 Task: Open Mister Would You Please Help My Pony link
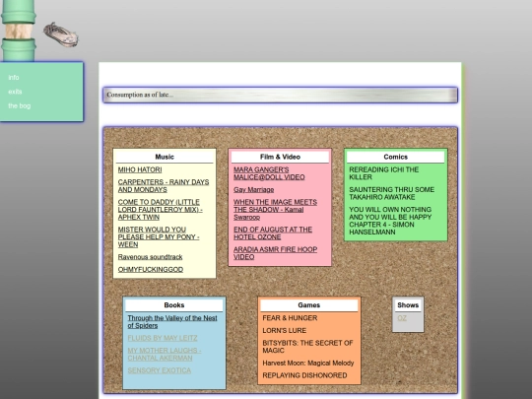coord(159,236)
